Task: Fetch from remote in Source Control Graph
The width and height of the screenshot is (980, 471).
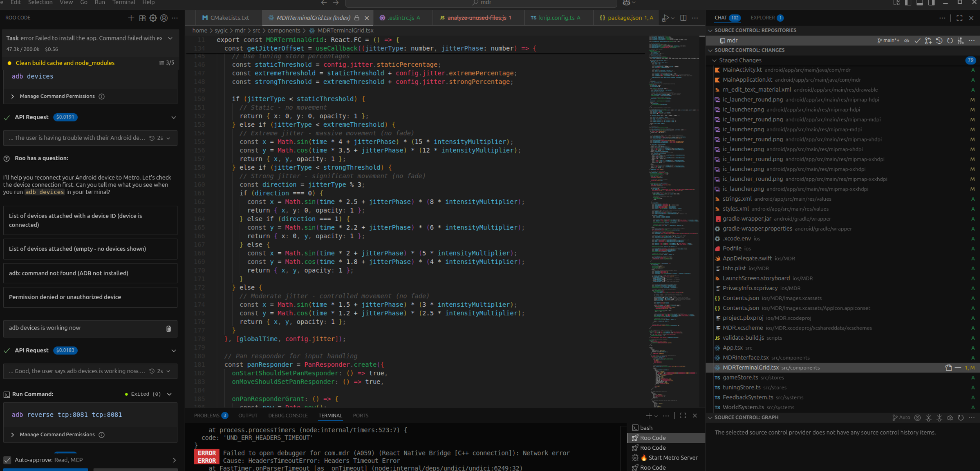Action: click(928, 417)
